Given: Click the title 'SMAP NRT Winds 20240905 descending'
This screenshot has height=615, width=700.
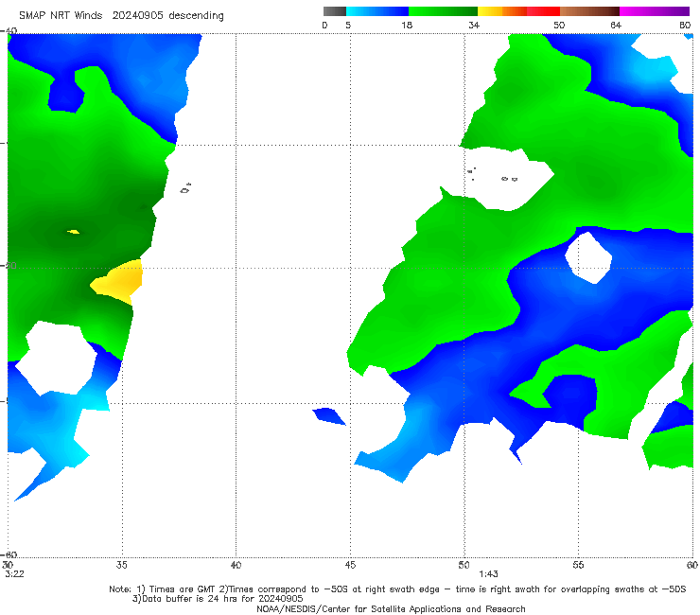Looking at the screenshot, I should (x=121, y=15).
